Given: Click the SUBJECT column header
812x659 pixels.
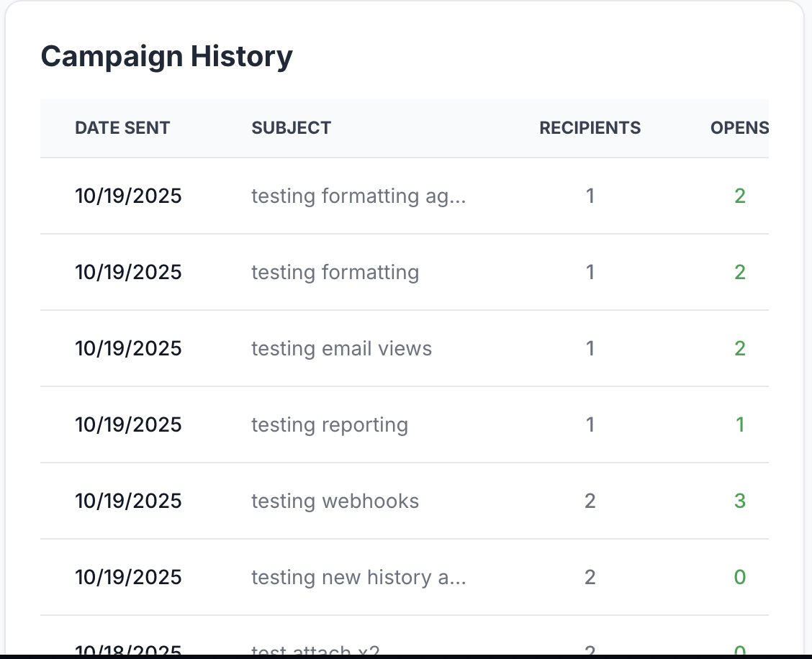Looking at the screenshot, I should click(291, 128).
